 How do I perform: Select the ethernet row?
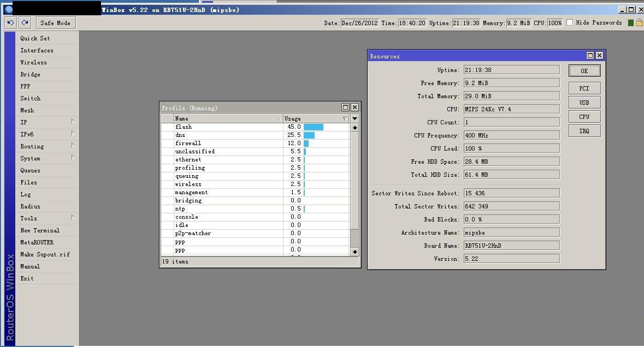click(255, 159)
